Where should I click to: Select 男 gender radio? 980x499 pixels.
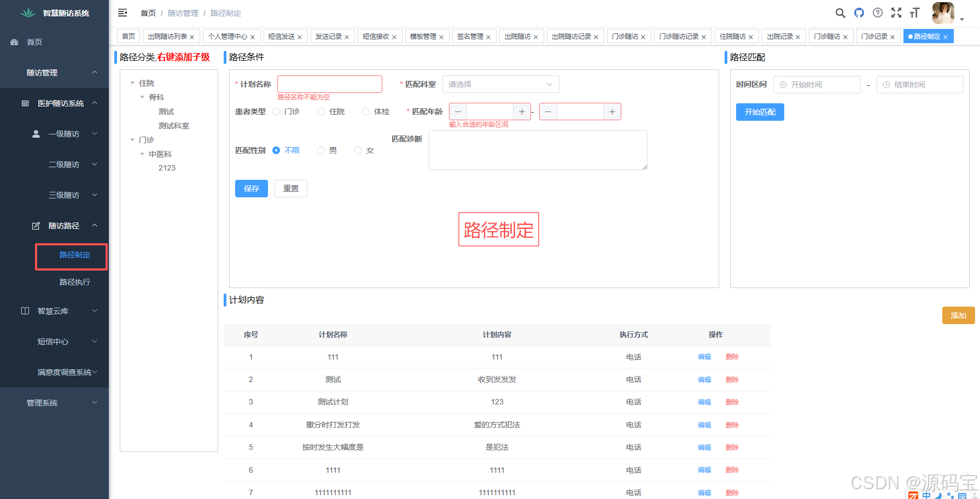point(321,150)
